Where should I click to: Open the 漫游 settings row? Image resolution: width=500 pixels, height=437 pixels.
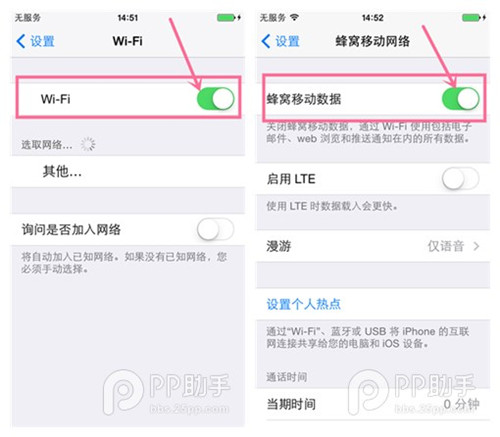(373, 246)
